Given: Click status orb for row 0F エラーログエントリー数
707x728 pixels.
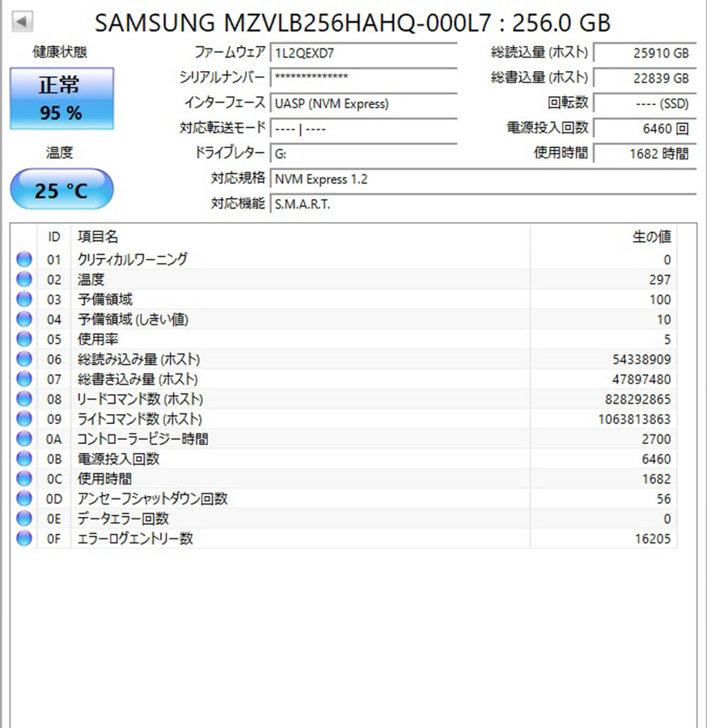Looking at the screenshot, I should point(24,539).
